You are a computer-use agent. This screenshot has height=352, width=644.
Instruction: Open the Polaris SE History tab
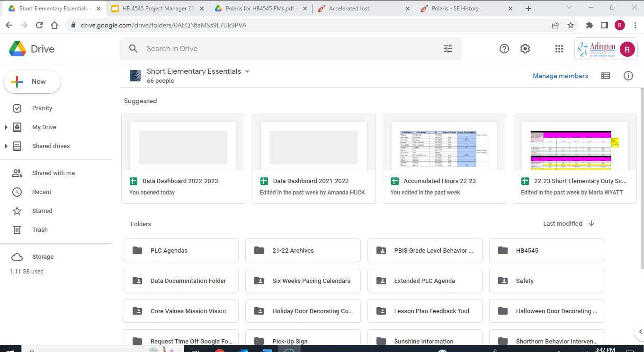[455, 8]
